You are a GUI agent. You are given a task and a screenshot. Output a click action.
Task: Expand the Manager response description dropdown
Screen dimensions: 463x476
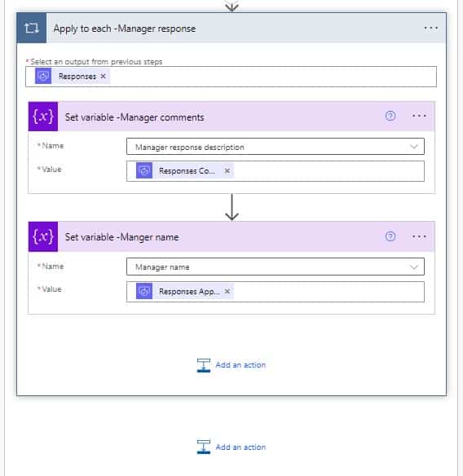[414, 147]
